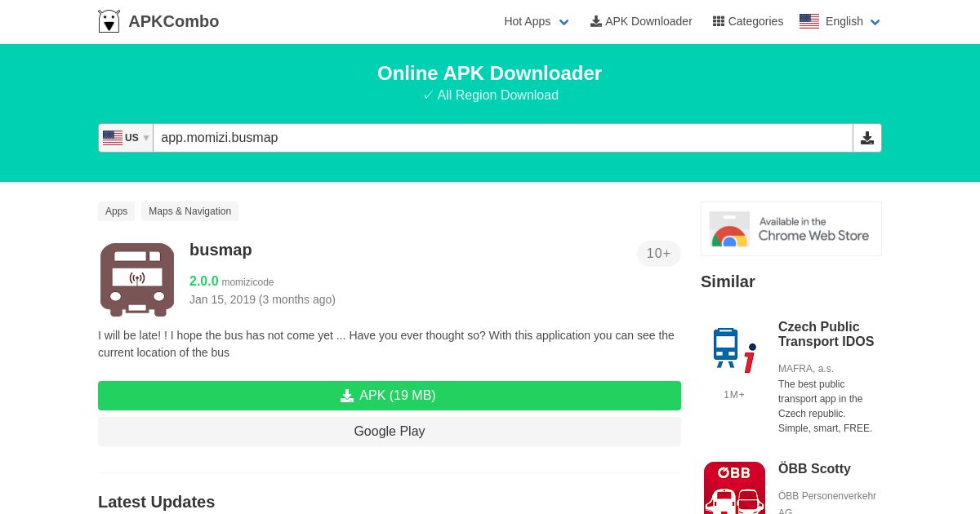This screenshot has height=514, width=980.
Task: Click MAFRA, a.s. developer name
Action: click(x=806, y=369)
